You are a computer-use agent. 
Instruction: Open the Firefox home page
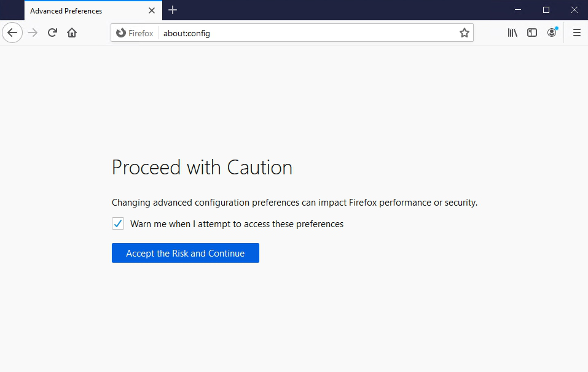(72, 33)
